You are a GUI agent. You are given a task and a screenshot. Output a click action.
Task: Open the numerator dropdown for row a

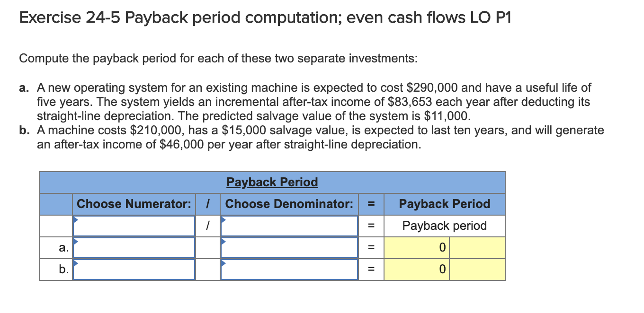(134, 247)
